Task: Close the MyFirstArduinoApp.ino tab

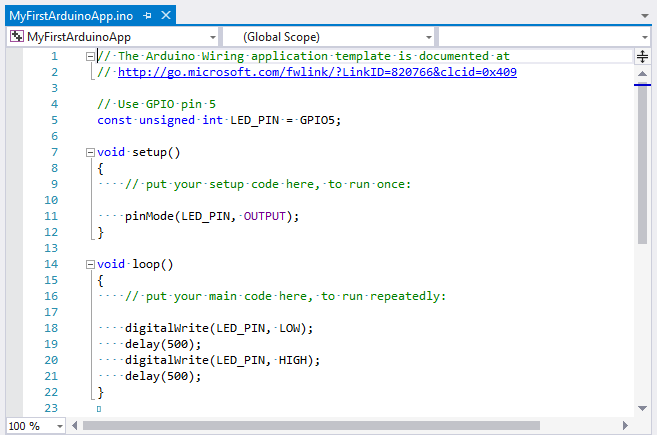Action: coord(166,16)
